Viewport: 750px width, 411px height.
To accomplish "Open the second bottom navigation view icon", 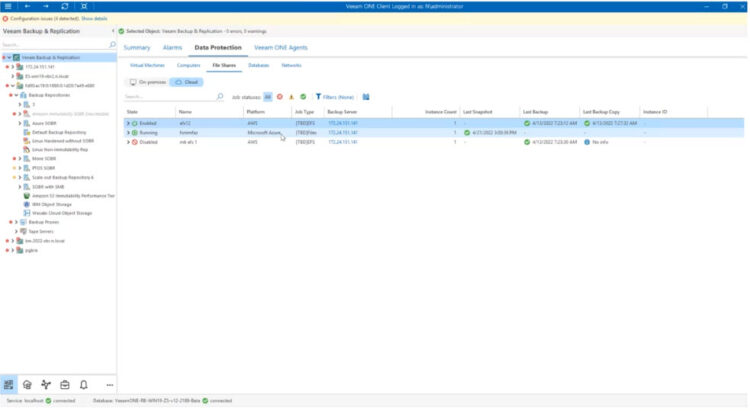I will pyautogui.click(x=27, y=385).
